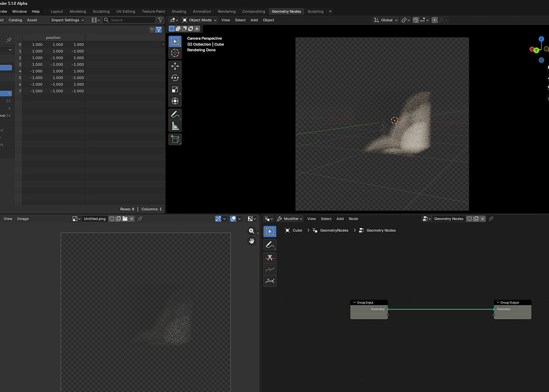
Task: Select the node editor Select Box tool
Action: pyautogui.click(x=269, y=231)
